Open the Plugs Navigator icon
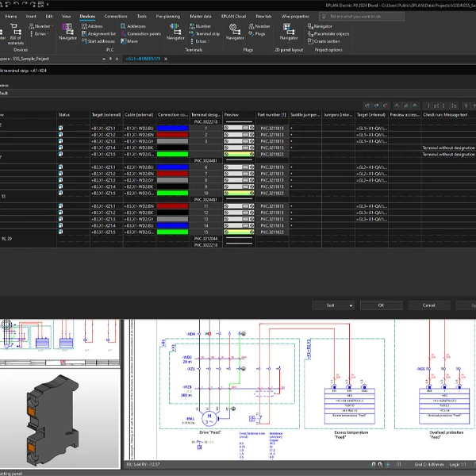 236,30
